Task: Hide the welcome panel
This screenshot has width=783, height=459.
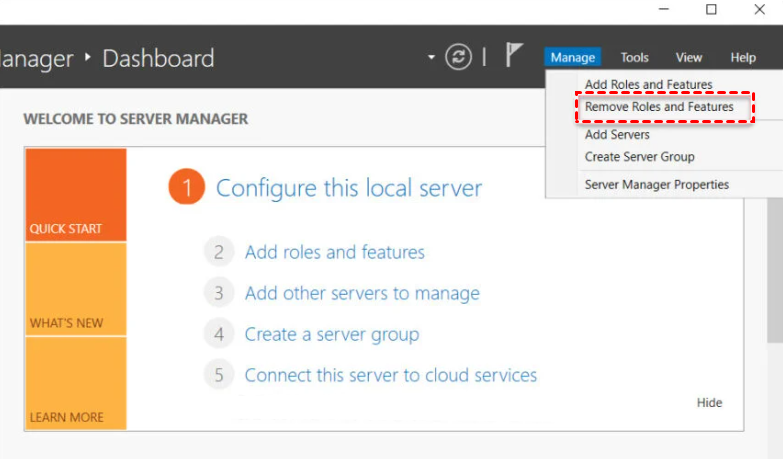Action: point(709,403)
